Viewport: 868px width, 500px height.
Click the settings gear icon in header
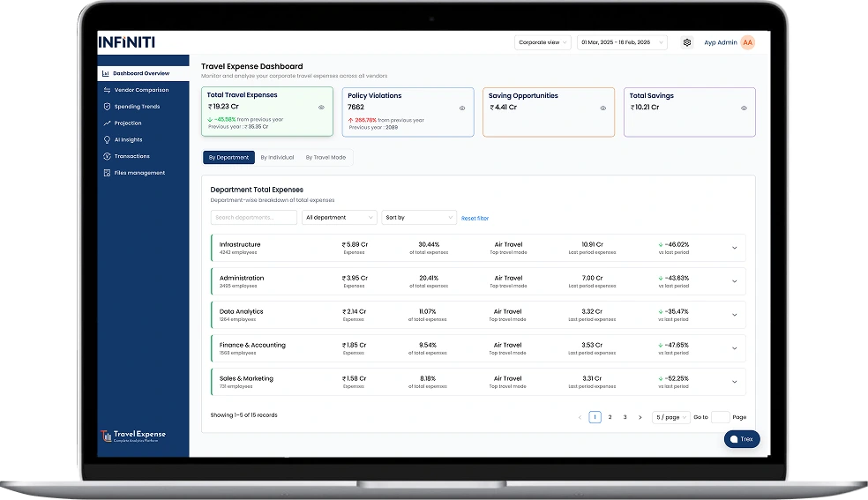click(687, 42)
